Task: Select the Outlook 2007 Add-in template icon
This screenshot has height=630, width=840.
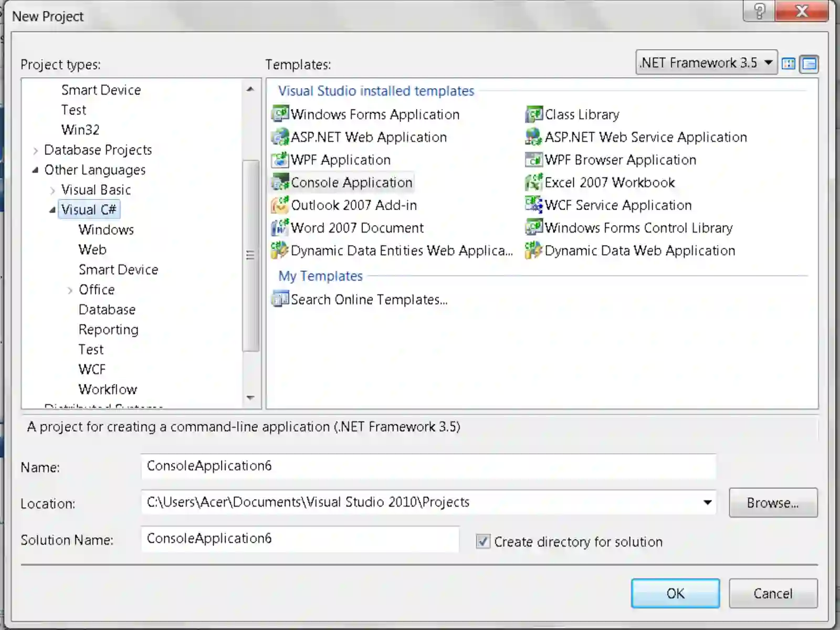Action: (280, 205)
